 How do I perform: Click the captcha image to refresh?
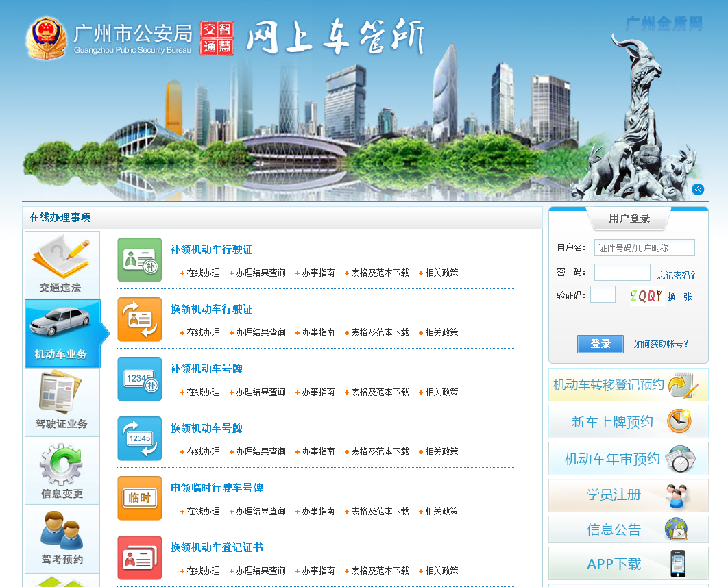pos(646,296)
